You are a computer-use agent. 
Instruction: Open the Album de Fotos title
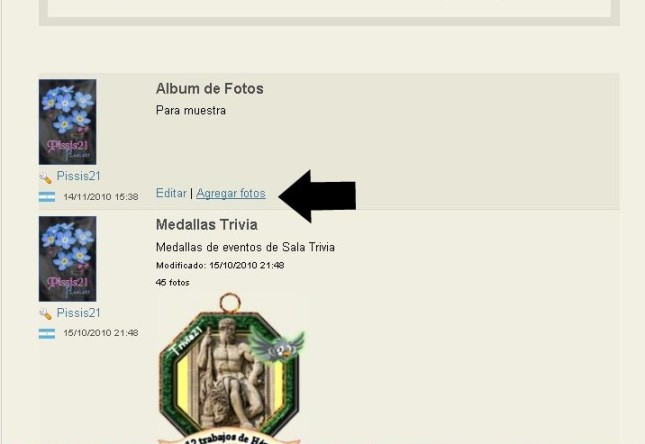(210, 88)
